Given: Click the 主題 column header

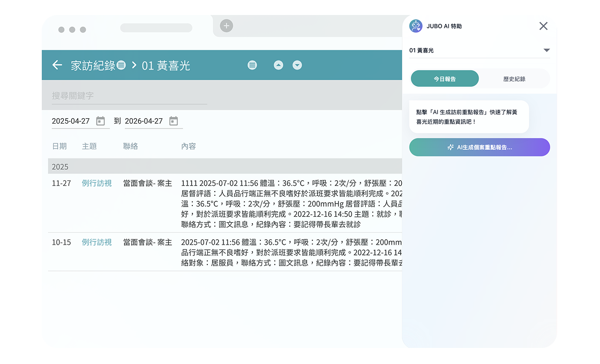Looking at the screenshot, I should coord(89,146).
